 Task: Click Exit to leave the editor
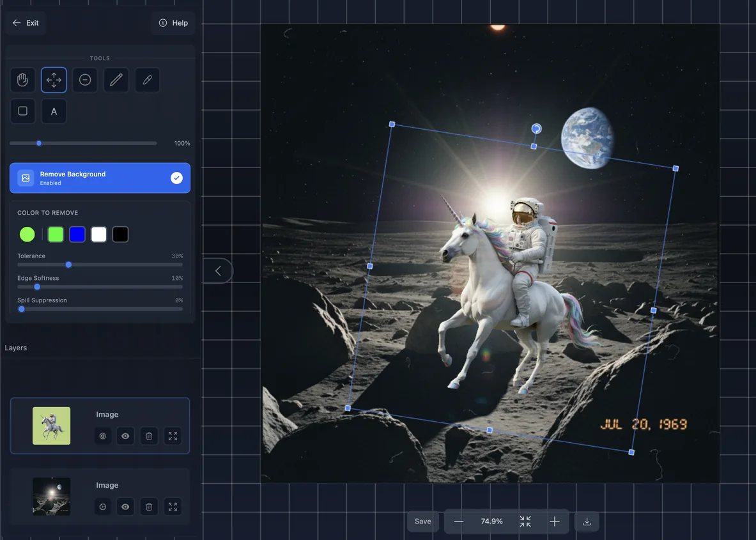(25, 22)
